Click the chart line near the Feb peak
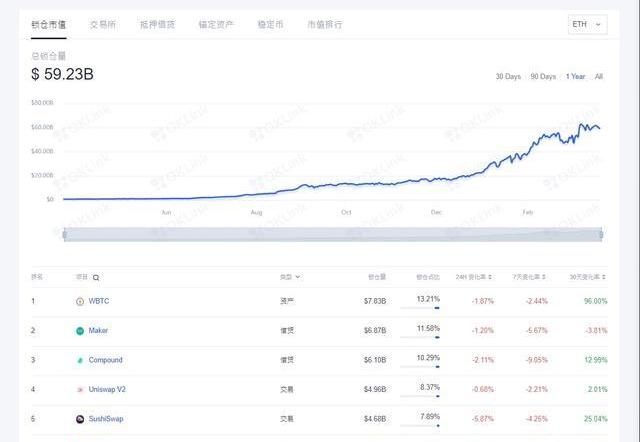This screenshot has height=442, width=640. pyautogui.click(x=582, y=125)
